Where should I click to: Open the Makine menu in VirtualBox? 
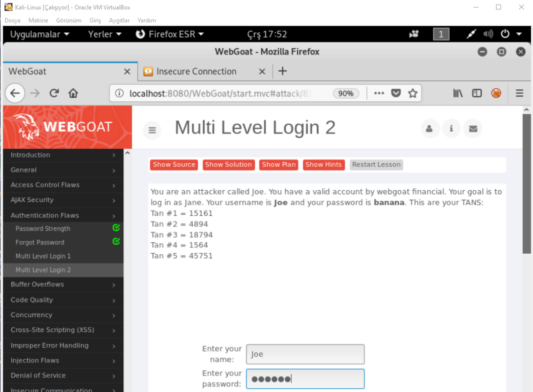click(37, 20)
